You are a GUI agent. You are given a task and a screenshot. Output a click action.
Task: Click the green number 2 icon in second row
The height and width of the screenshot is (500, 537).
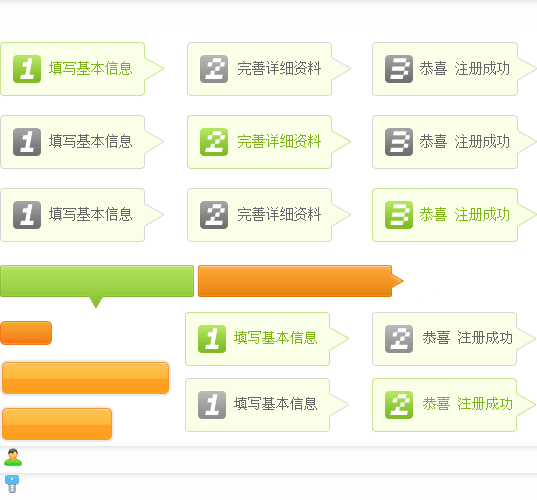click(214, 142)
